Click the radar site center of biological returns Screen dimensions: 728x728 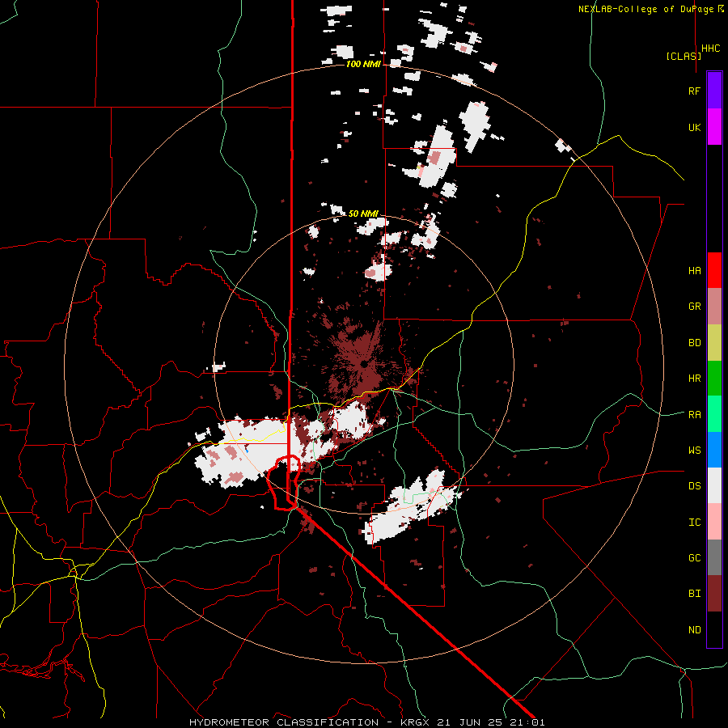[x=363, y=365]
